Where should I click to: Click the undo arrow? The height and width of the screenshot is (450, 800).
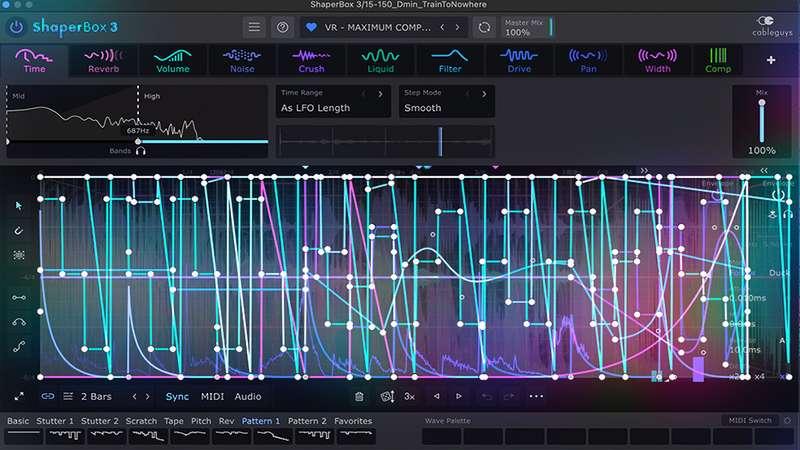(x=486, y=396)
